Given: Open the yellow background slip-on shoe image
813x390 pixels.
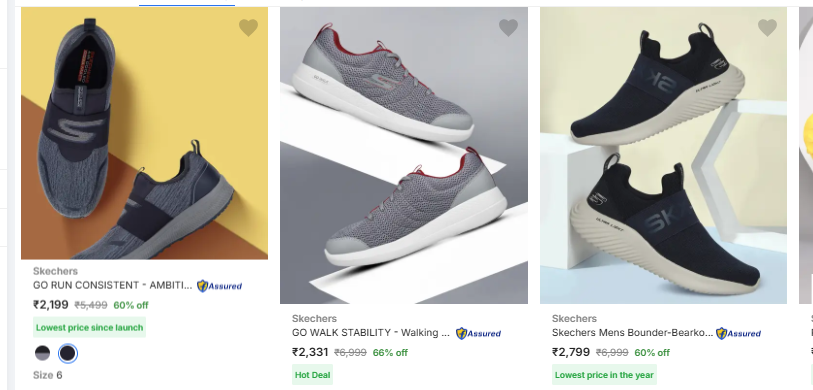Looking at the screenshot, I should (x=144, y=133).
